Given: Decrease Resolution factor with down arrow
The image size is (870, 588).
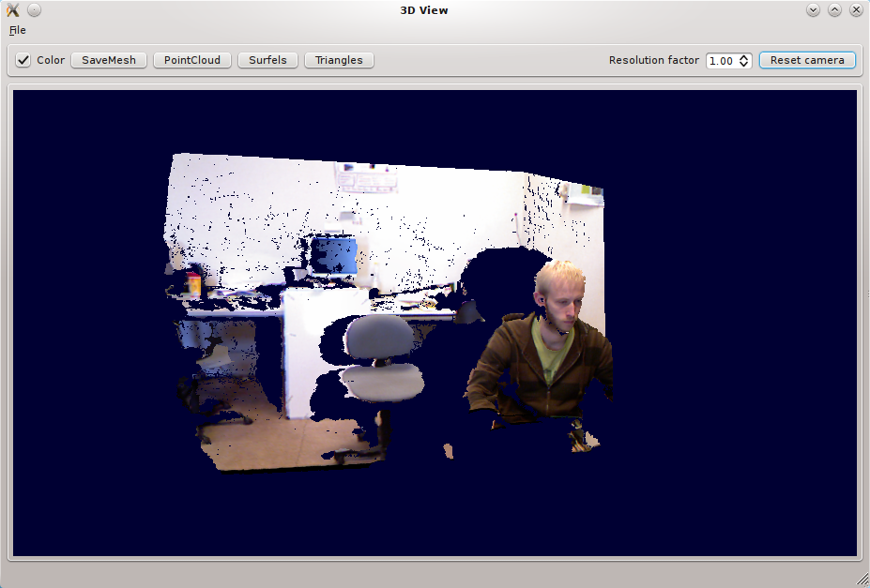Looking at the screenshot, I should [744, 65].
